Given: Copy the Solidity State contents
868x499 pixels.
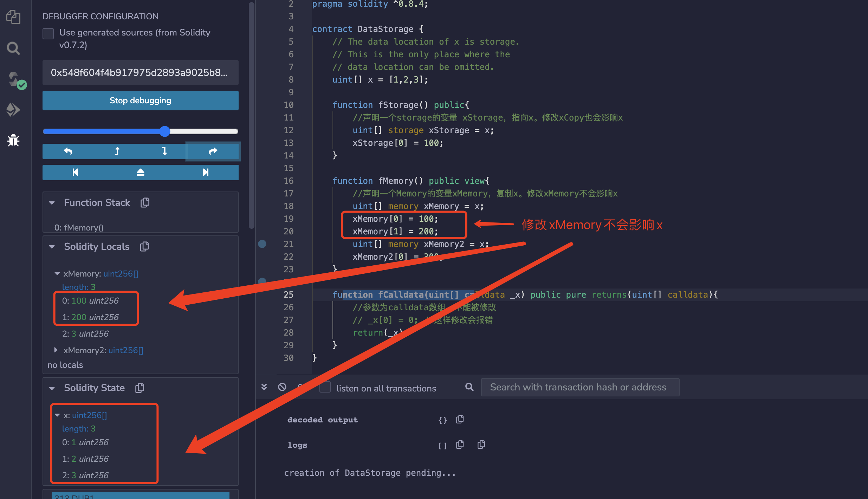Looking at the screenshot, I should [x=140, y=388].
